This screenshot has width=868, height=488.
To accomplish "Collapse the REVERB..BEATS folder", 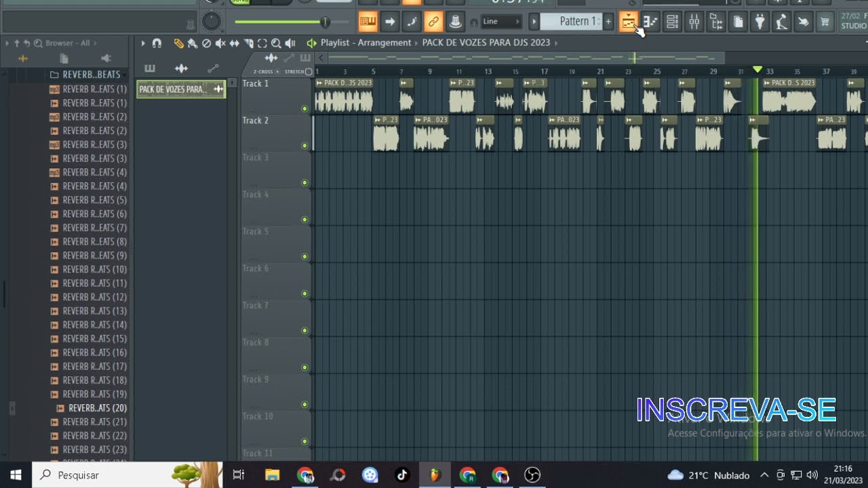I will [88, 75].
